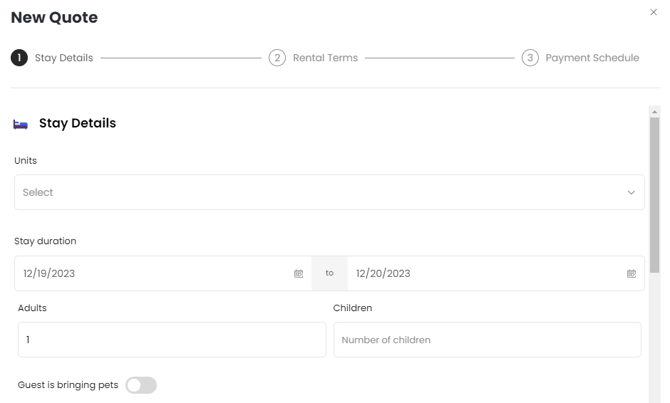Close the New Quote dialog

(x=654, y=13)
